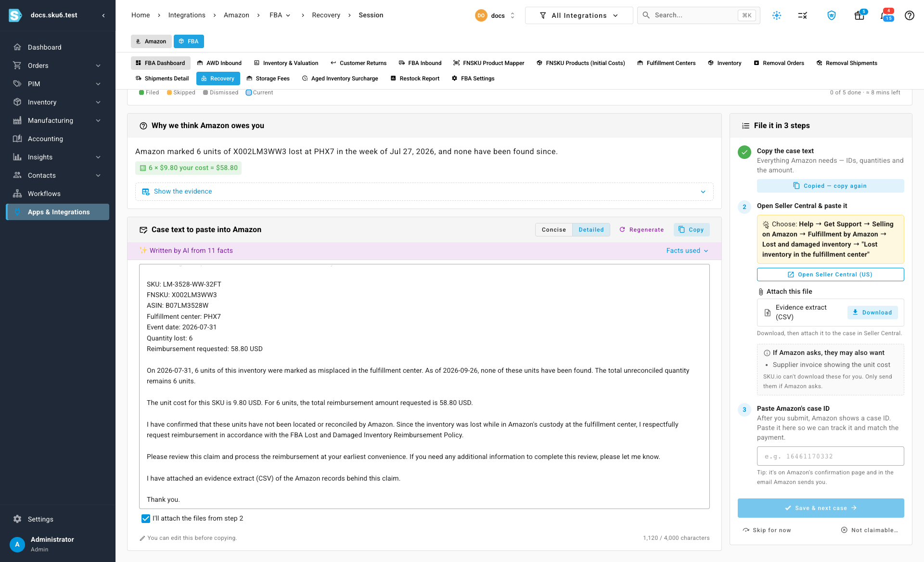924x562 pixels.
Task: Toggle the I'll attach the files checkbox
Action: (146, 519)
